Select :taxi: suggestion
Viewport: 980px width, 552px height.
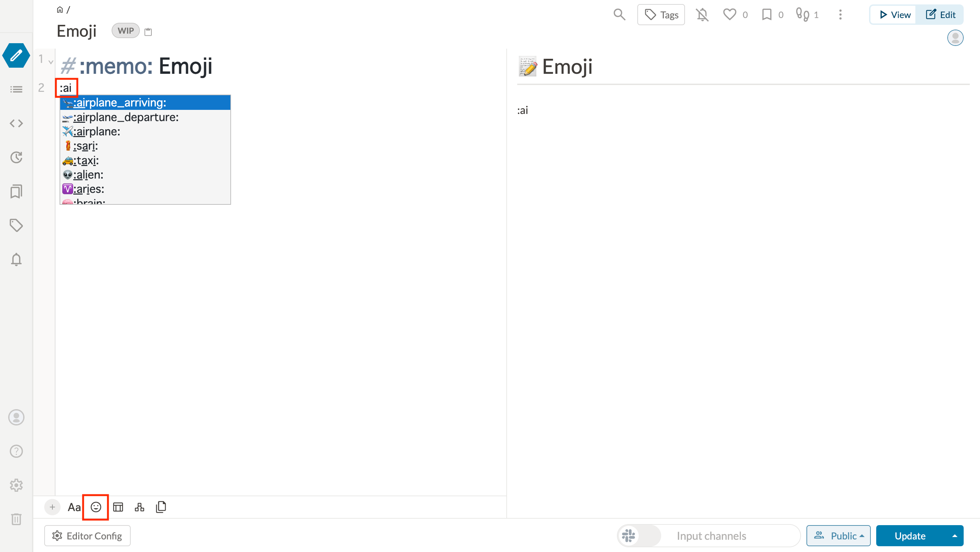pos(145,161)
